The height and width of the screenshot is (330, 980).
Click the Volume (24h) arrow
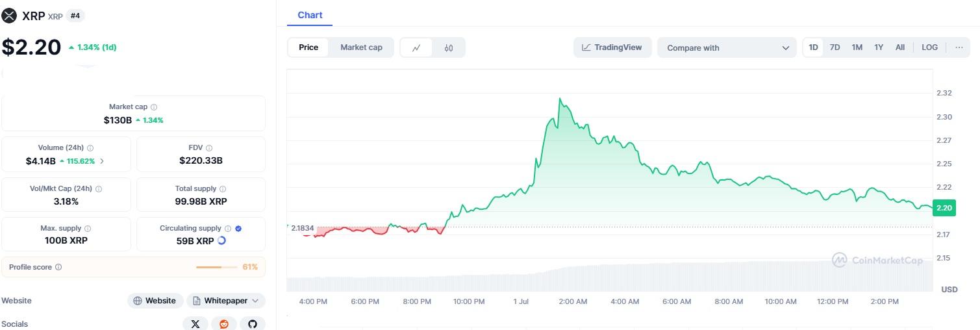[x=101, y=160]
